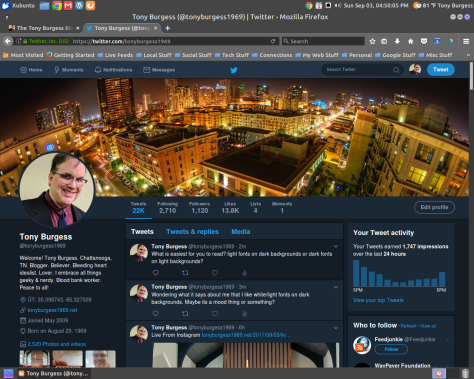Viewport: 474px width, 379px height.
Task: Click the Twitter search magnifier icon
Action: [396, 70]
